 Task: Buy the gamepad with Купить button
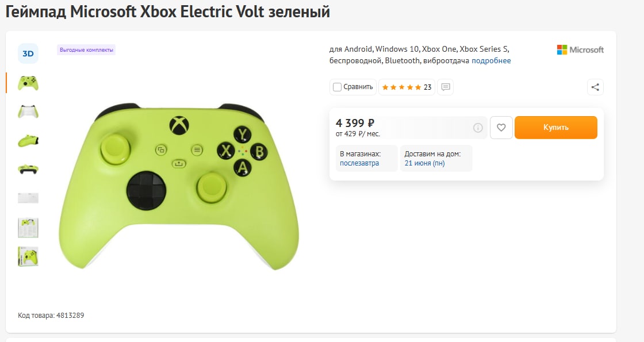[x=555, y=127]
